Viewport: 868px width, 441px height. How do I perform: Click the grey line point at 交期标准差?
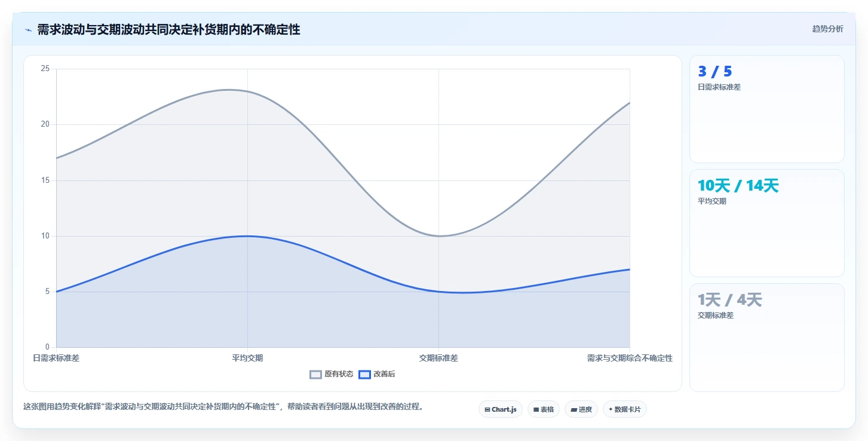(438, 236)
